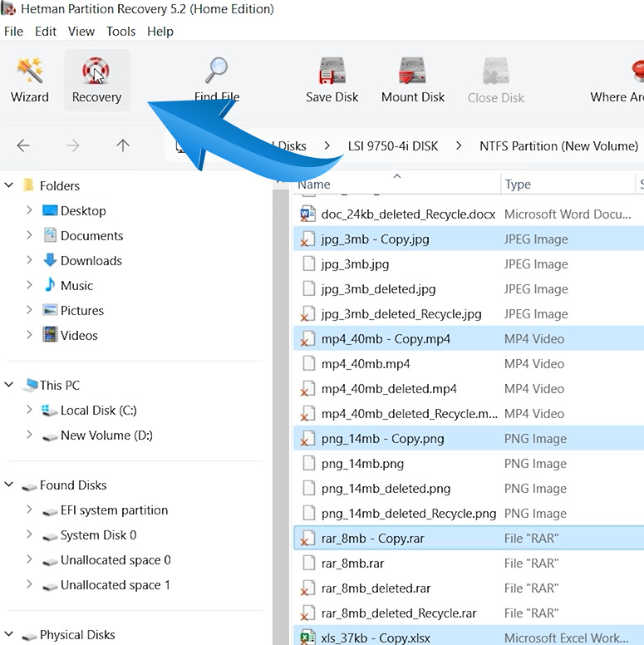The width and height of the screenshot is (644, 645).
Task: Click Local Disk (C:) drive icon
Action: (50, 410)
